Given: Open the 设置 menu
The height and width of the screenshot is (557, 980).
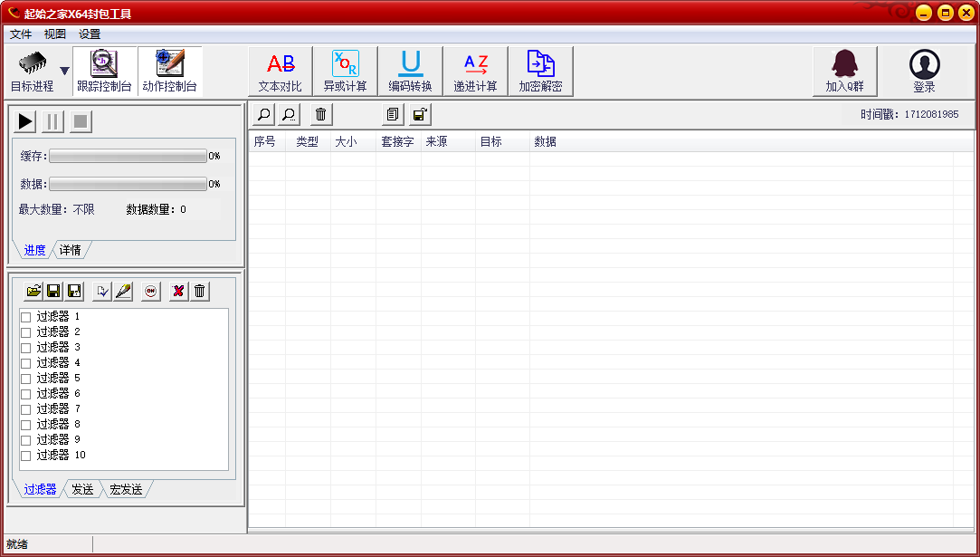Looking at the screenshot, I should pos(90,34).
